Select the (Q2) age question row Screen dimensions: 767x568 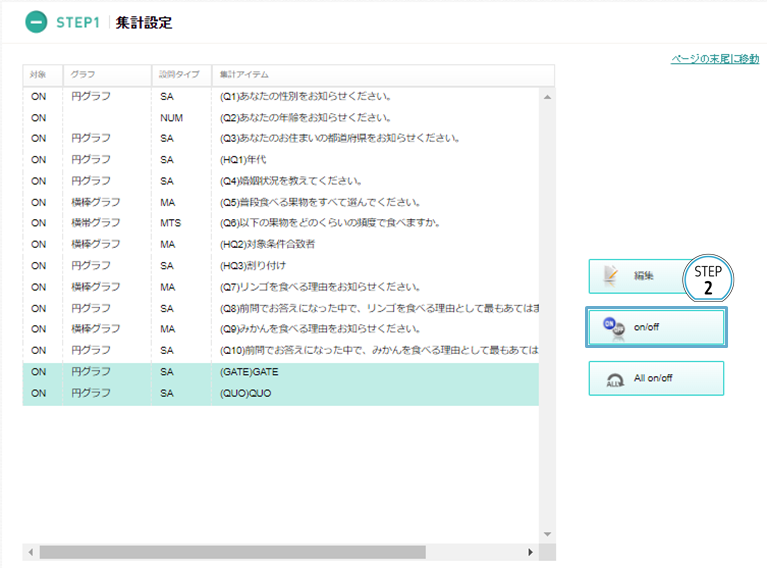(x=280, y=118)
